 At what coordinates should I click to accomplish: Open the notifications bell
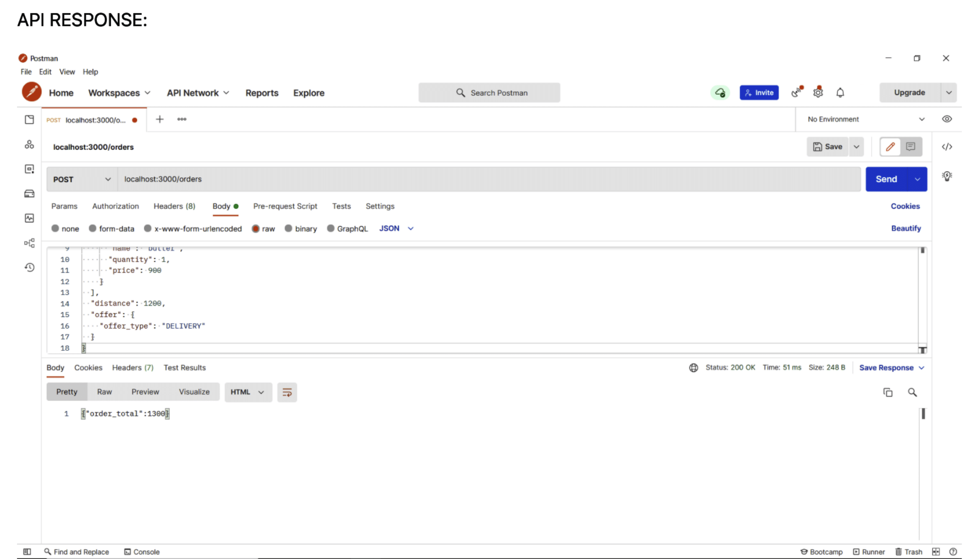(840, 92)
